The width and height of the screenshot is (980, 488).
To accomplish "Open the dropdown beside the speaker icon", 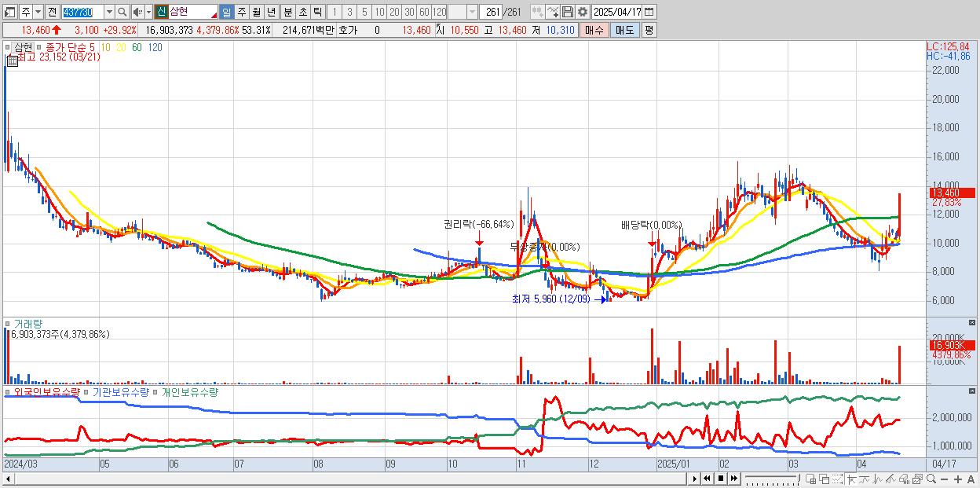I will [x=148, y=12].
